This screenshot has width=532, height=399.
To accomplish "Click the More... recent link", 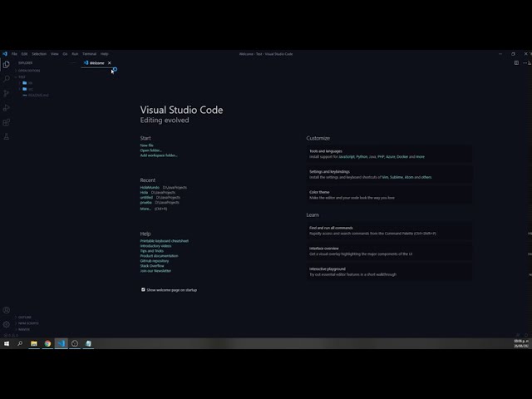I will 145,209.
